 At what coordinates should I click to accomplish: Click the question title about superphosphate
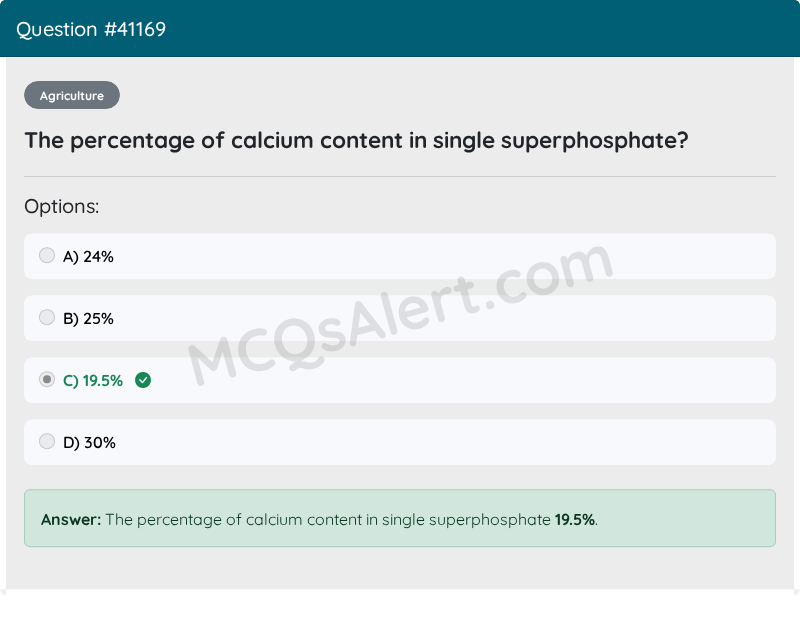pos(357,140)
